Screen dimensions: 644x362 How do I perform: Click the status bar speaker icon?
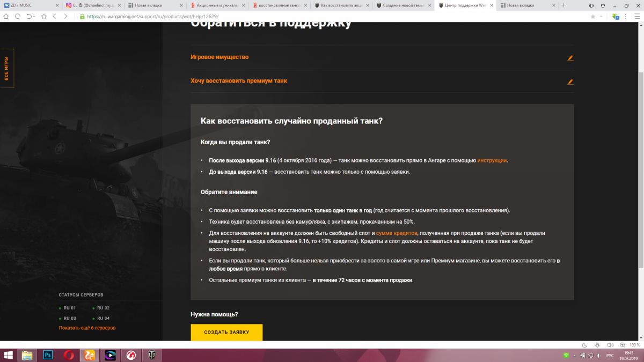(610, 345)
